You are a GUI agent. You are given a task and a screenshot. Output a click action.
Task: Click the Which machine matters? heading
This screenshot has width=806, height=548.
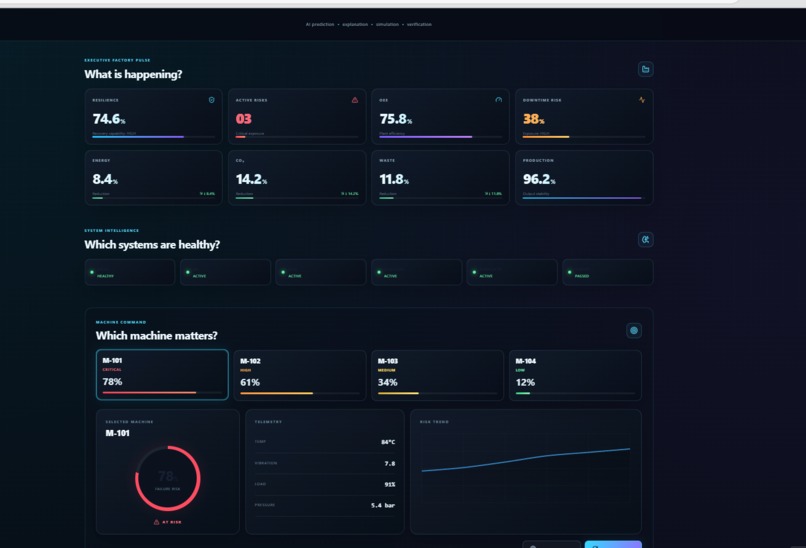point(156,336)
